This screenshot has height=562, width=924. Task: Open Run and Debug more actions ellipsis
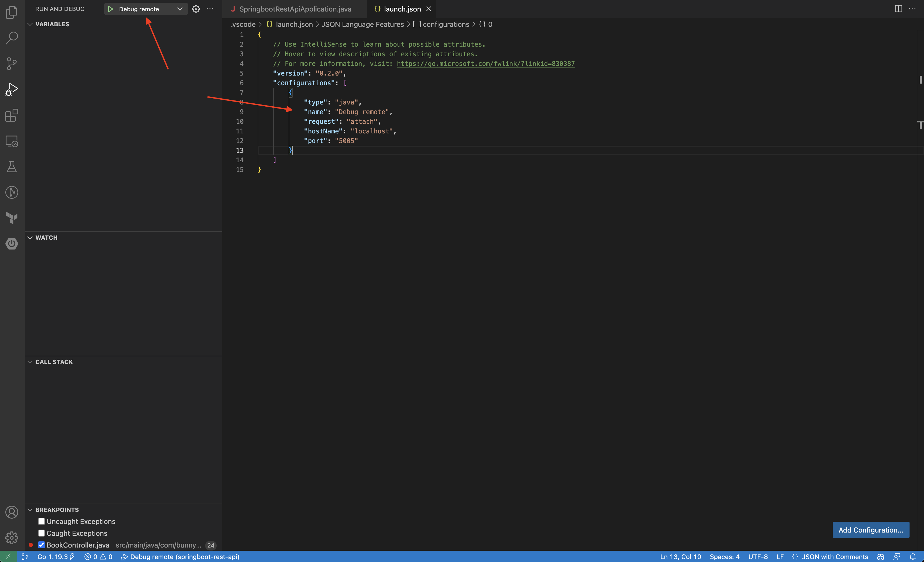[210, 9]
